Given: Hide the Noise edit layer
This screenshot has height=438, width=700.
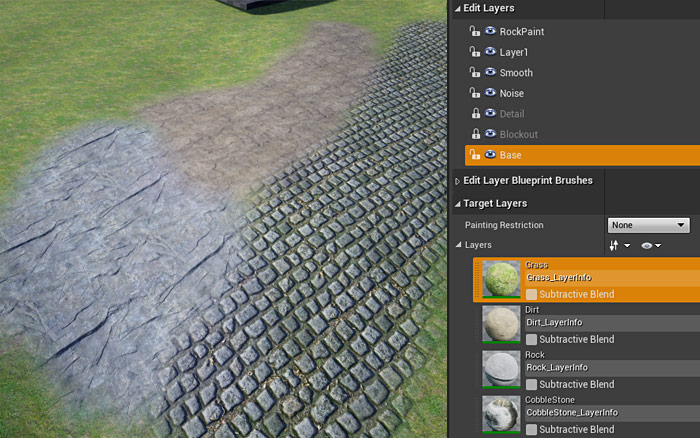Looking at the screenshot, I should click(x=490, y=92).
